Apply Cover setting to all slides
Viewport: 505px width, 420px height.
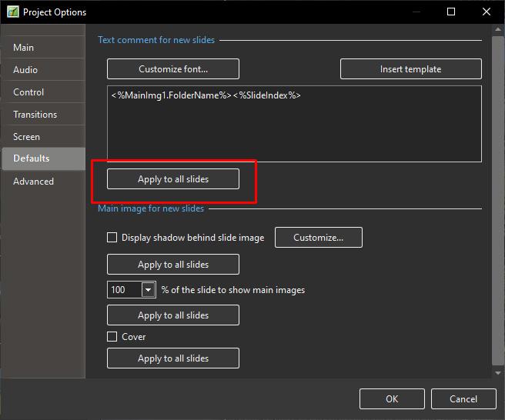[173, 358]
